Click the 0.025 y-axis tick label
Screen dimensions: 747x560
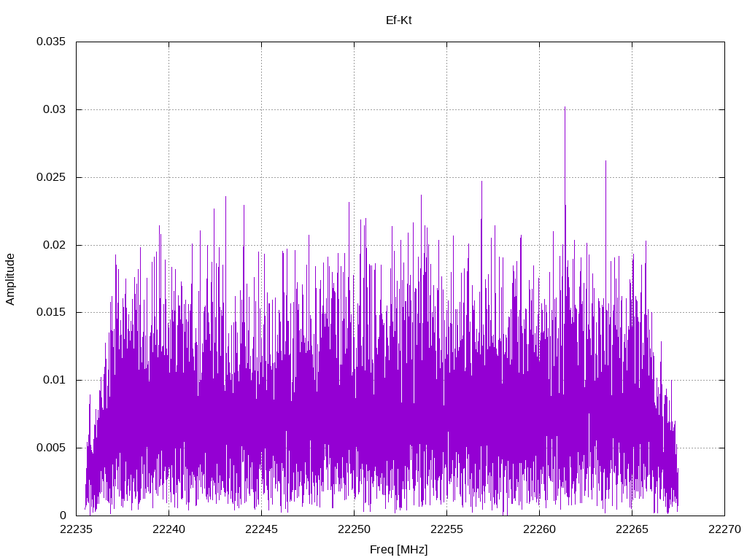point(51,178)
